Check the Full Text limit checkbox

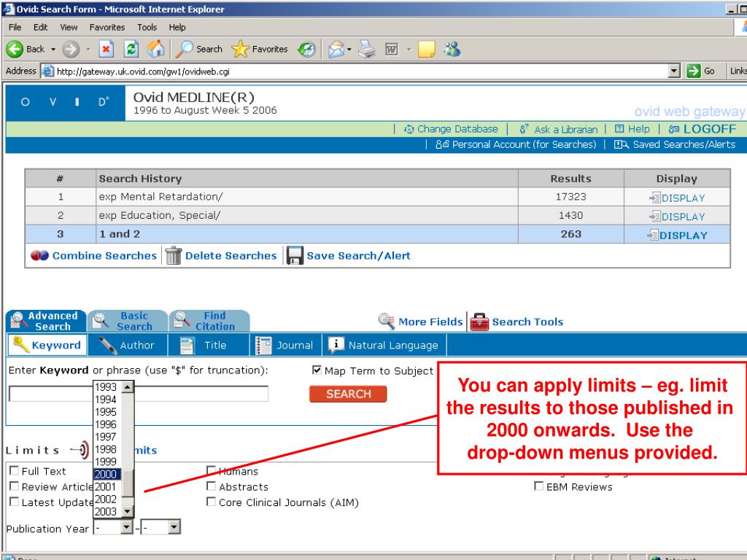click(x=15, y=470)
